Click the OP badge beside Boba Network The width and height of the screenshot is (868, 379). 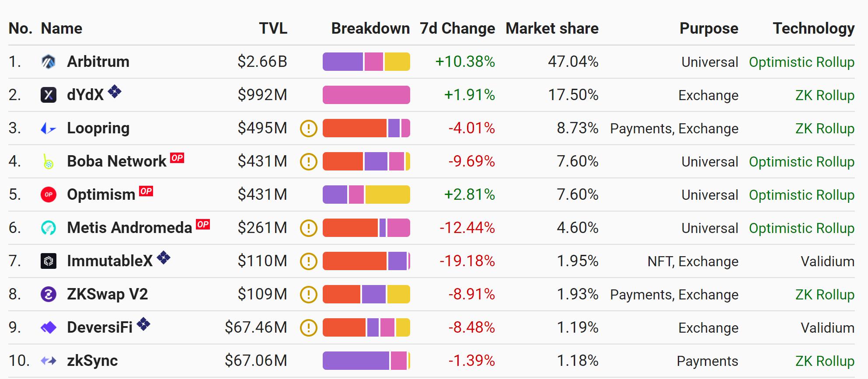(x=177, y=158)
